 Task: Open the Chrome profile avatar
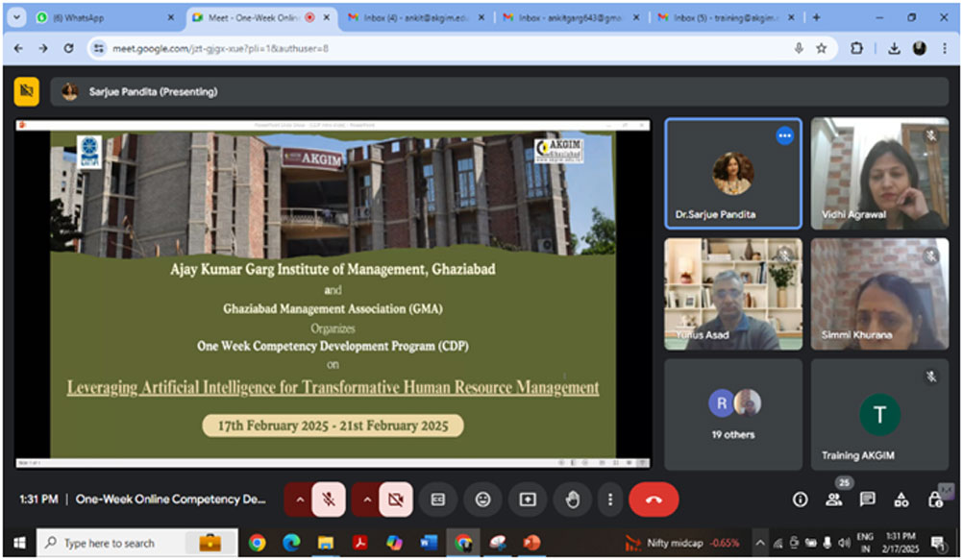point(920,49)
